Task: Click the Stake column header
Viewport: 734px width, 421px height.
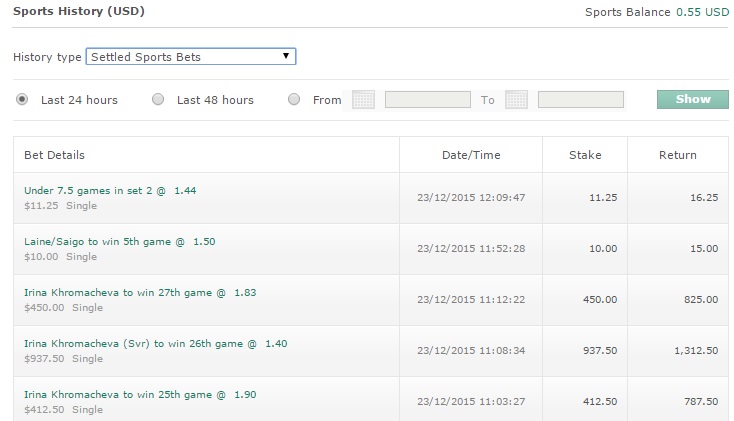Action: [585, 155]
